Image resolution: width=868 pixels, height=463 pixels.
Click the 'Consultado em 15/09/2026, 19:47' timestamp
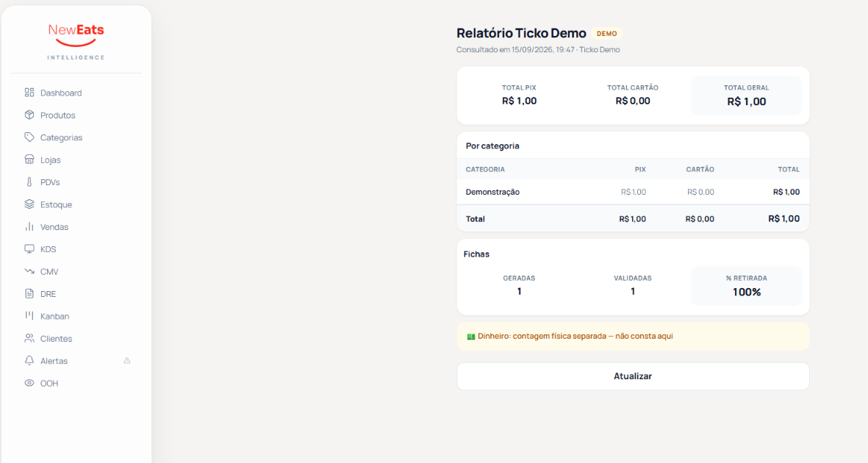[515, 50]
